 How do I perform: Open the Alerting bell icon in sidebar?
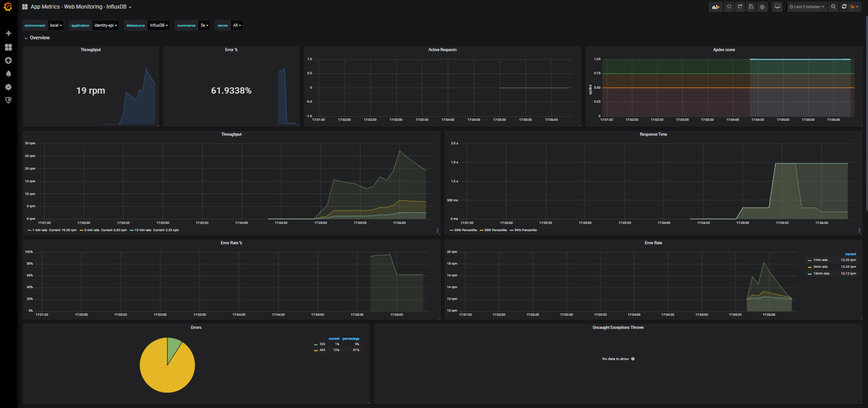[x=8, y=74]
